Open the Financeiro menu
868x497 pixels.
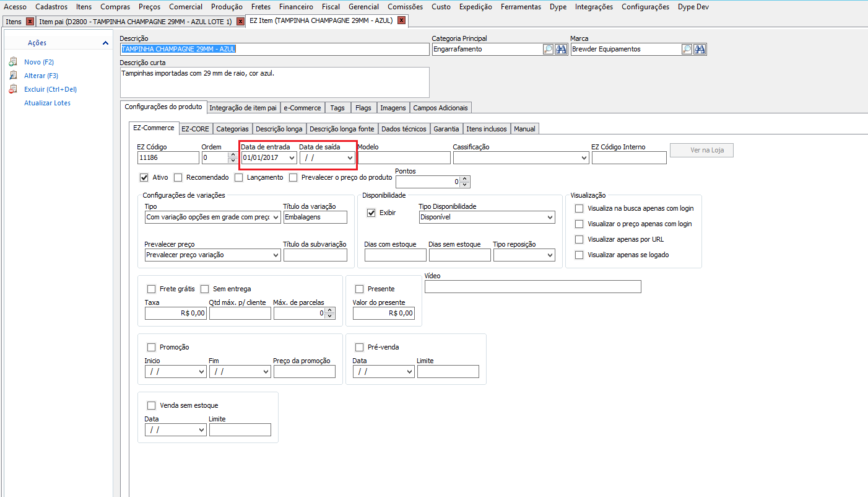point(296,7)
